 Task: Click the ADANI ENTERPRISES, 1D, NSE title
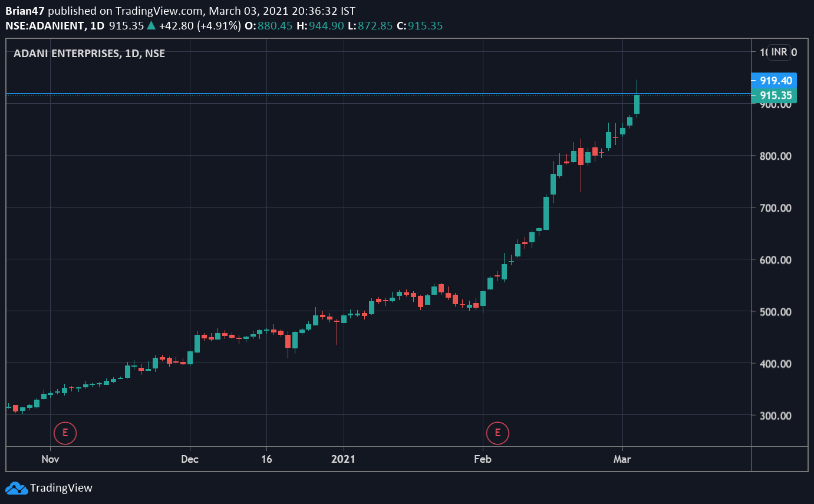click(x=89, y=54)
